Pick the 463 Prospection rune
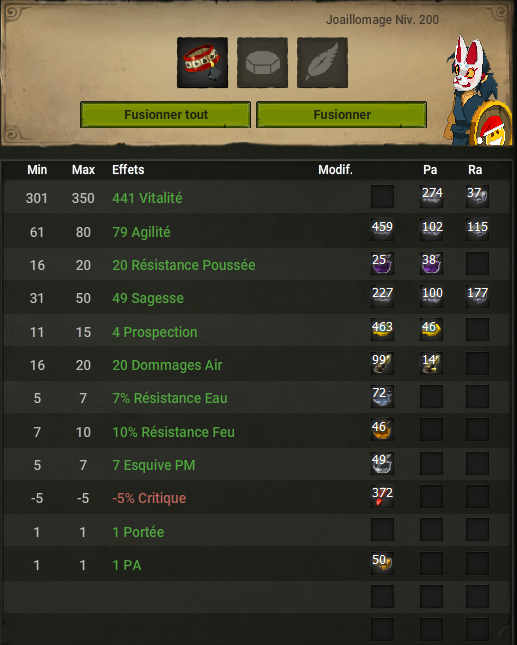This screenshot has width=517, height=645. 383,329
